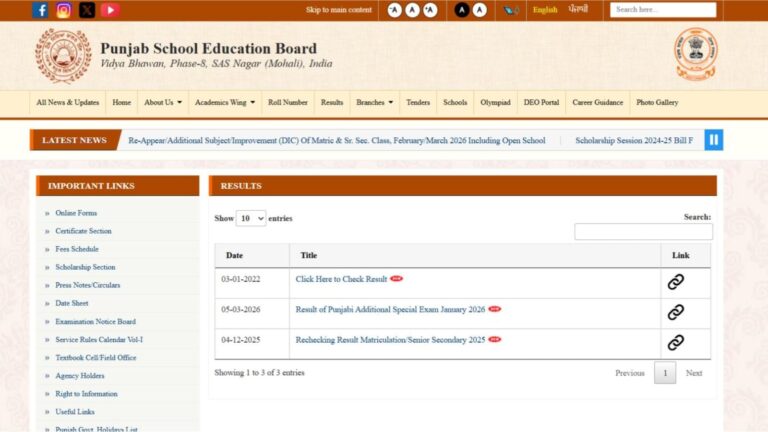Open Press Notes/Circulars sidebar link
This screenshot has width=768, height=432.
(88, 285)
